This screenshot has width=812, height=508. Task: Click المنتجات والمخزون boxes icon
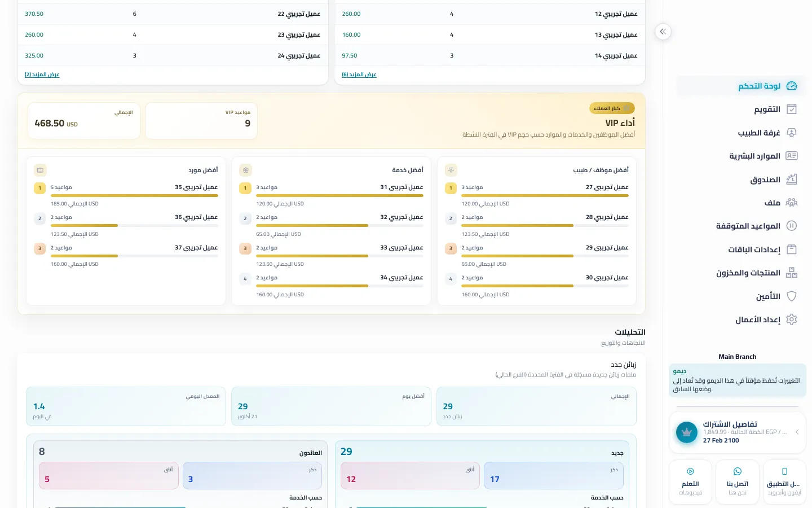792,273
